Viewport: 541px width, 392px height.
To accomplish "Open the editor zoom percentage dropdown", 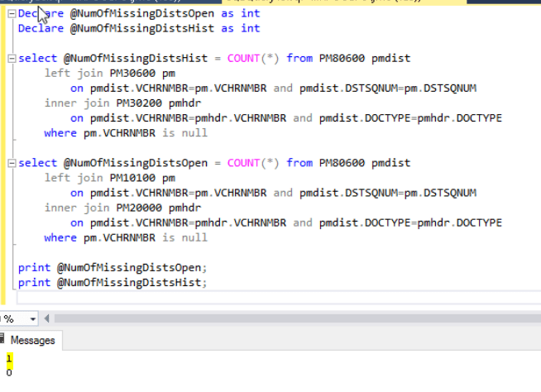I will 33,319.
